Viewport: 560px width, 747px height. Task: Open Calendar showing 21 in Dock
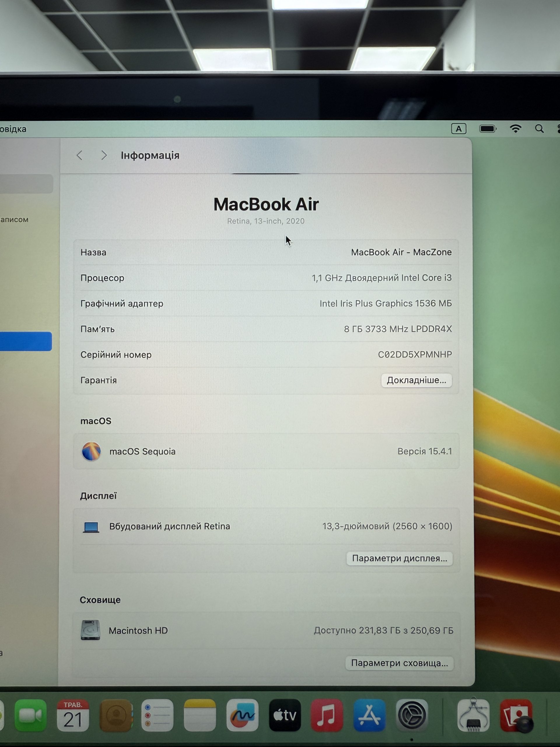coord(73,715)
